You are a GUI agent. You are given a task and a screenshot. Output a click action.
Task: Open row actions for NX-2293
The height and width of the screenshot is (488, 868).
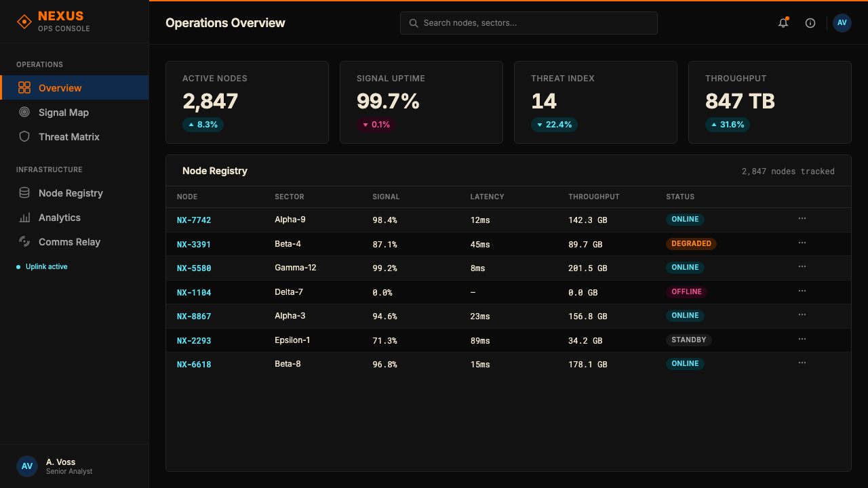(802, 339)
